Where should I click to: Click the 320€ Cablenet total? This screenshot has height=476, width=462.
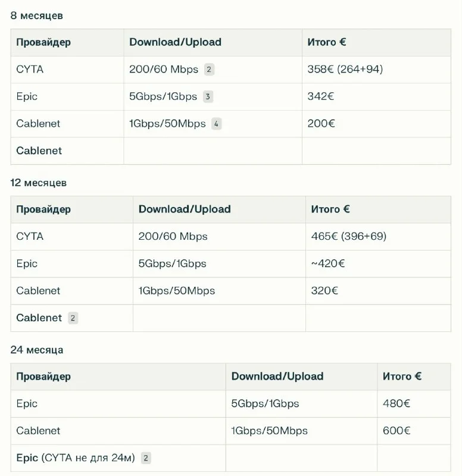click(324, 291)
